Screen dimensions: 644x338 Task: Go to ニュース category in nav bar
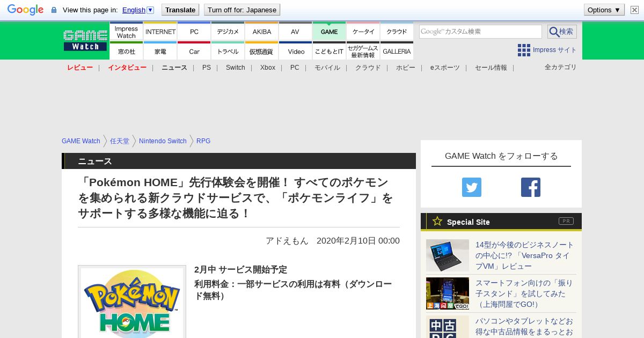click(x=174, y=68)
